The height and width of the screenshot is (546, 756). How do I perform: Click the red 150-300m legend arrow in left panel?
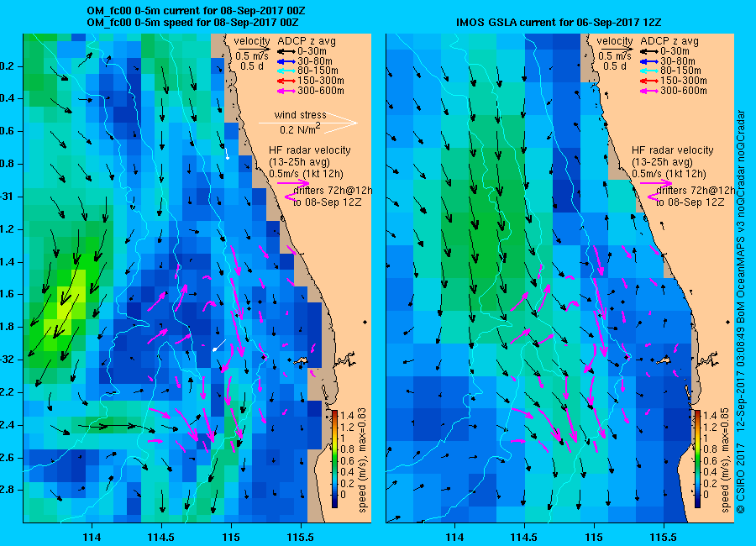click(x=286, y=81)
